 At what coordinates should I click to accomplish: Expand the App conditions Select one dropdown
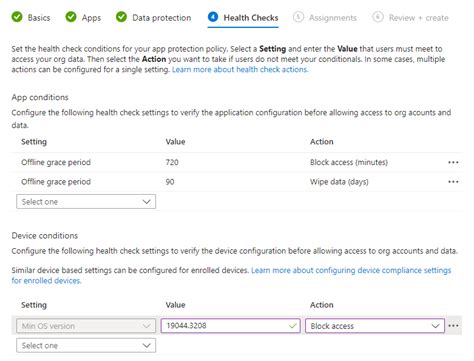[86, 202]
